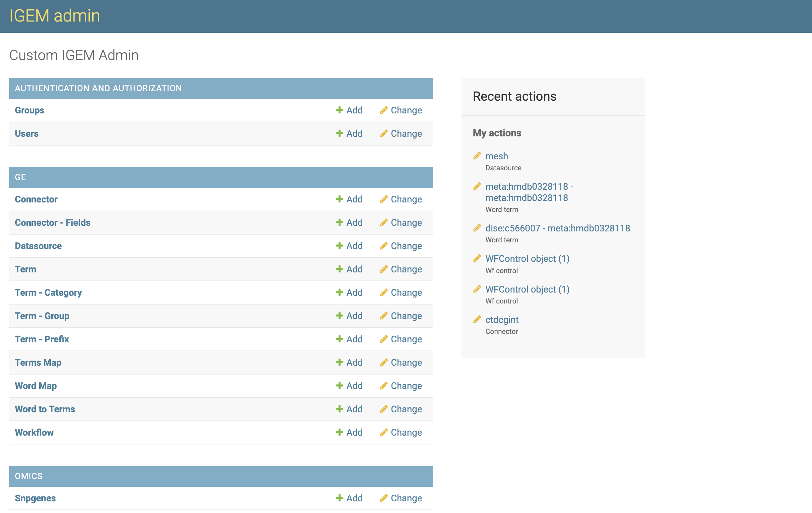Open the Word to Terms model list
812x513 pixels.
(45, 409)
